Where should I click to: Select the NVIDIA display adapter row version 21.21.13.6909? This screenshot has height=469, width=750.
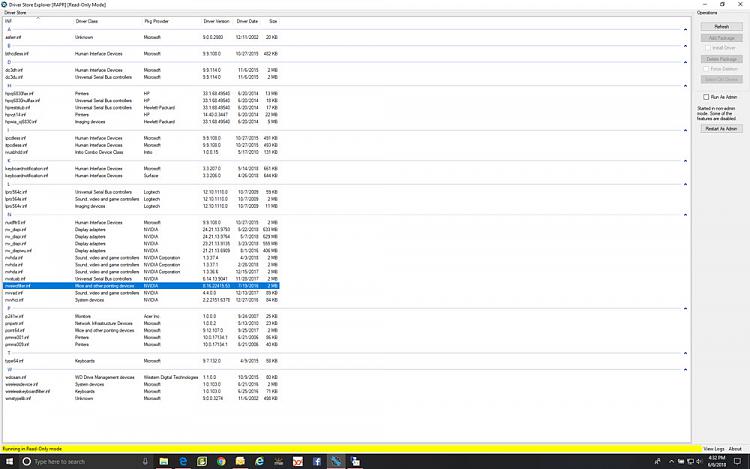coord(141,251)
